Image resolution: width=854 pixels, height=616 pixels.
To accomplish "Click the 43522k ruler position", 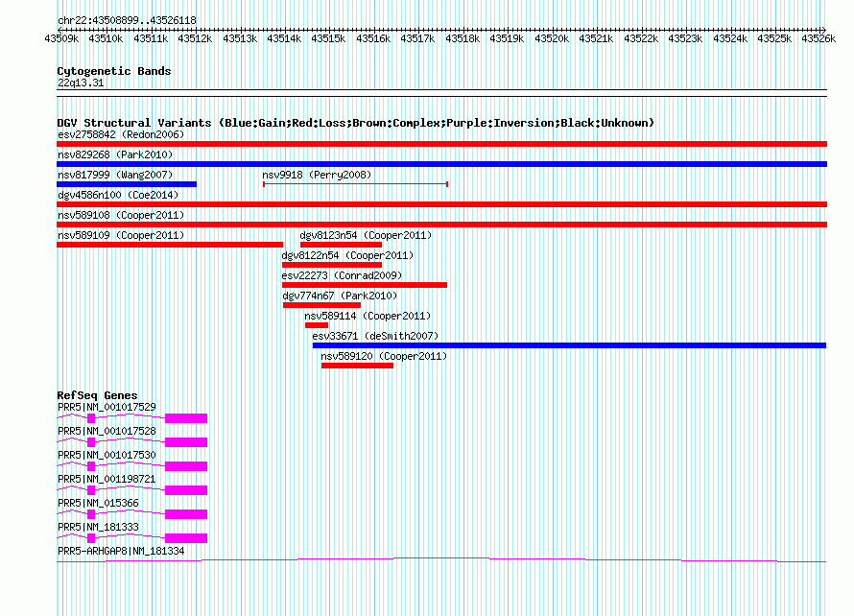I will [x=641, y=38].
